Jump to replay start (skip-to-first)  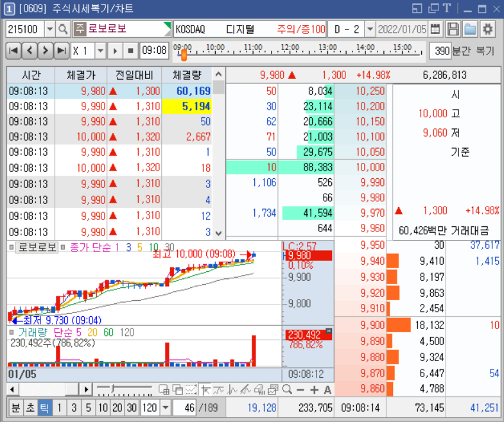(x=13, y=51)
